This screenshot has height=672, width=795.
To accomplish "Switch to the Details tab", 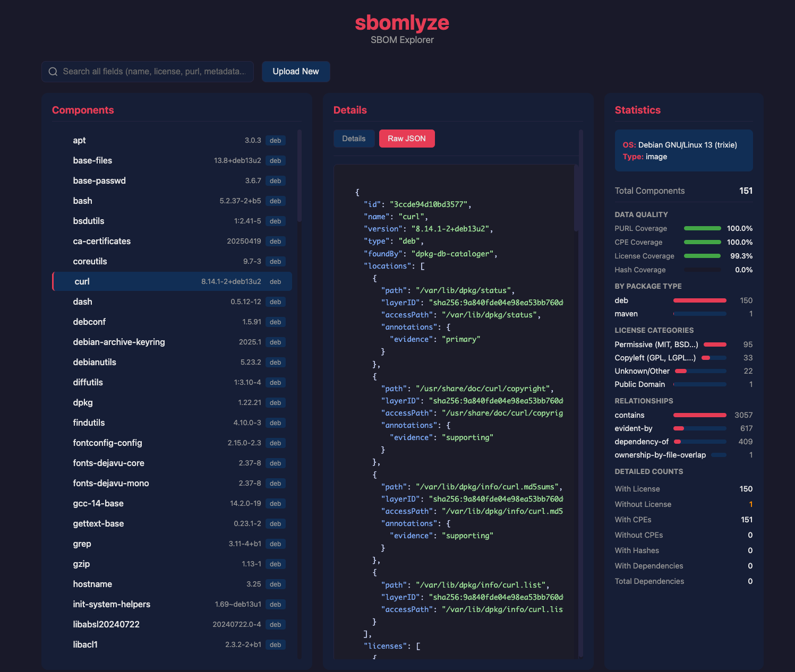I will (x=354, y=139).
